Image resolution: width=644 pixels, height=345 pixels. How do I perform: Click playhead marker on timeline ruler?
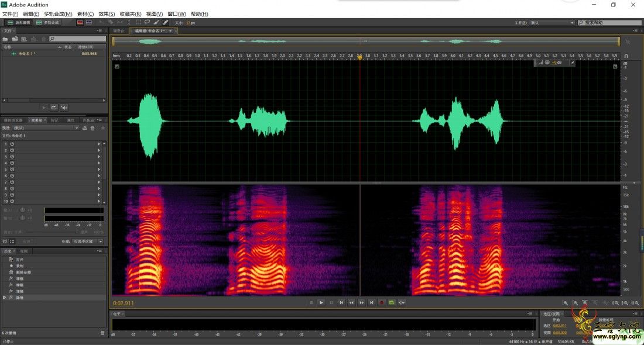tap(360, 57)
